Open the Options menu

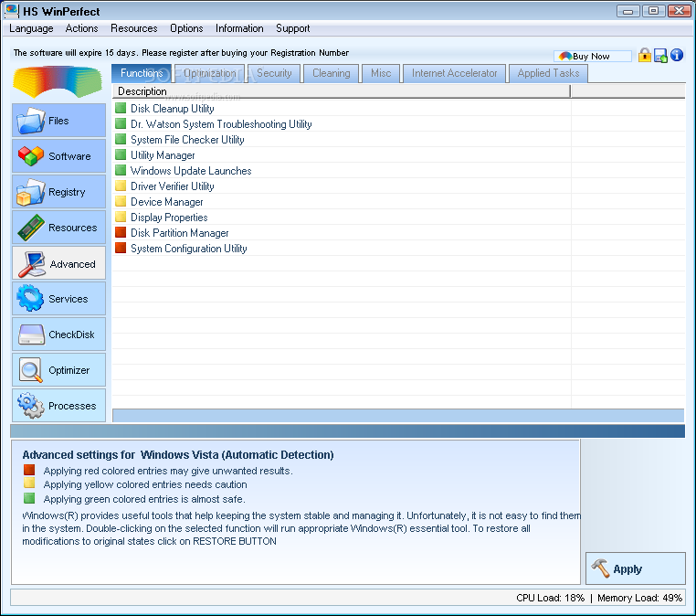186,28
